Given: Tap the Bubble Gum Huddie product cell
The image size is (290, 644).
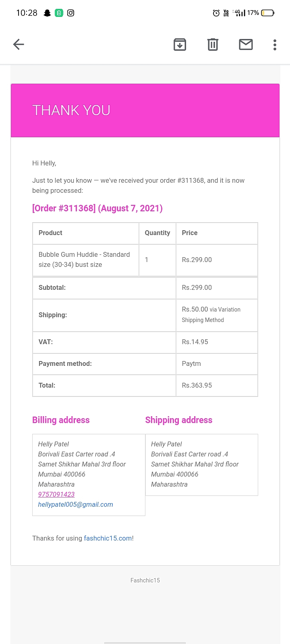Looking at the screenshot, I should [85, 260].
